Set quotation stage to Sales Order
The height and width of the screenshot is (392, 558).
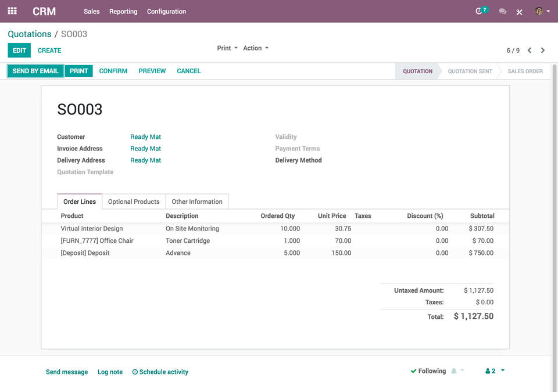click(x=524, y=70)
